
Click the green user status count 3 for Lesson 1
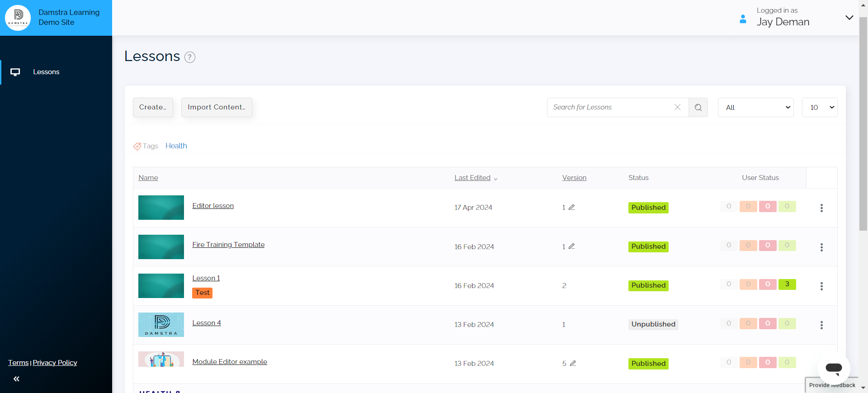click(787, 284)
